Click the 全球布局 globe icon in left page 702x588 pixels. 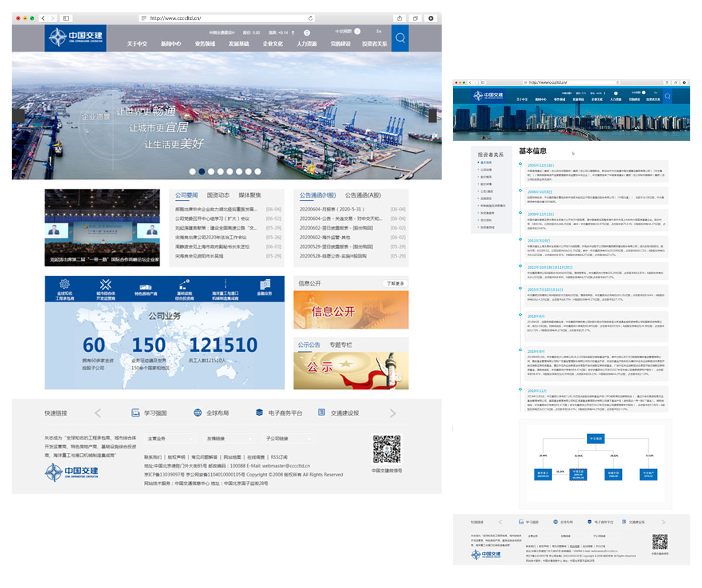click(x=197, y=412)
